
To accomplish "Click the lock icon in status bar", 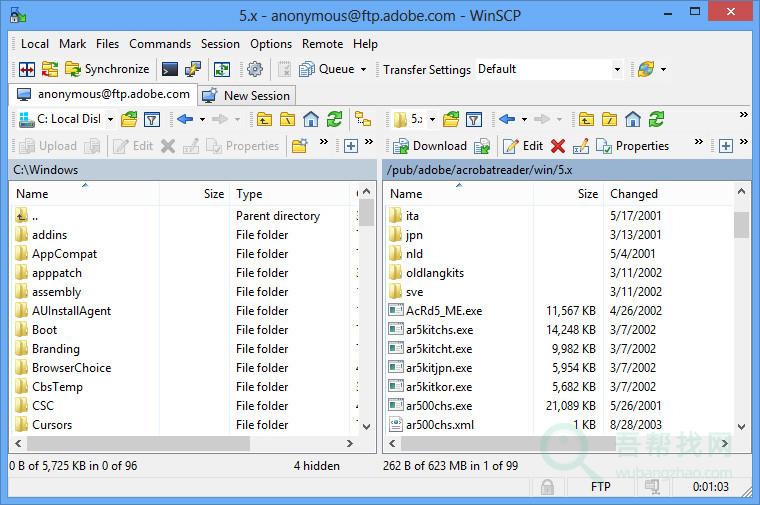I will click(547, 487).
